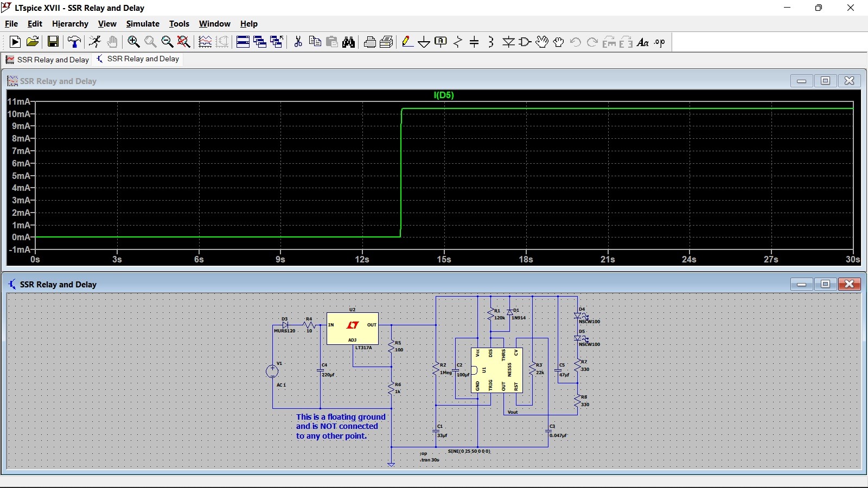Click the Paste toolbar icon

click(x=332, y=42)
